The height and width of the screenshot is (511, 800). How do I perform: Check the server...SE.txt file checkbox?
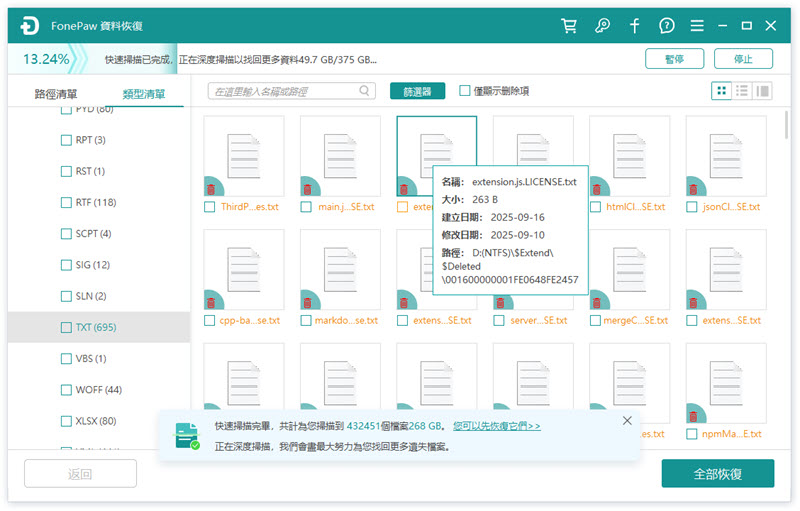pos(499,320)
